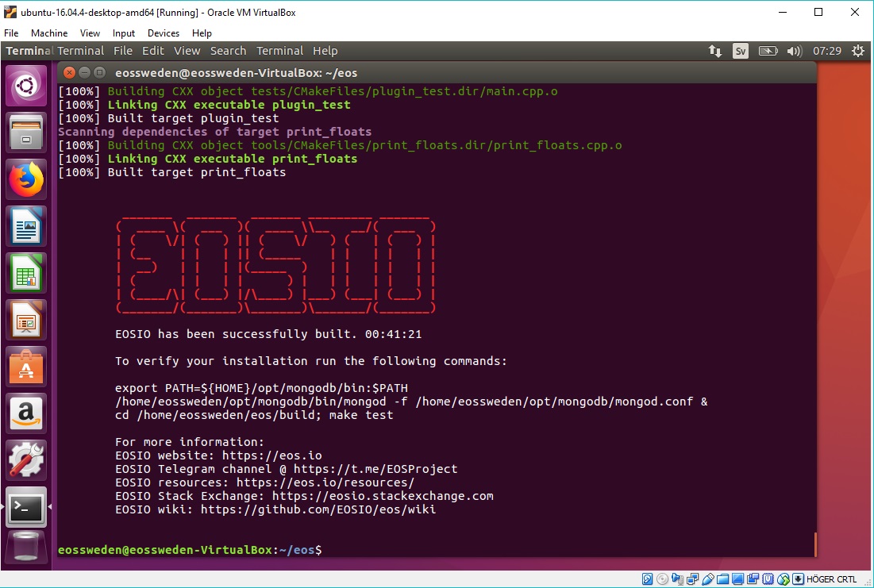This screenshot has width=874, height=588.
Task: Open the sound volume indicator
Action: point(795,52)
